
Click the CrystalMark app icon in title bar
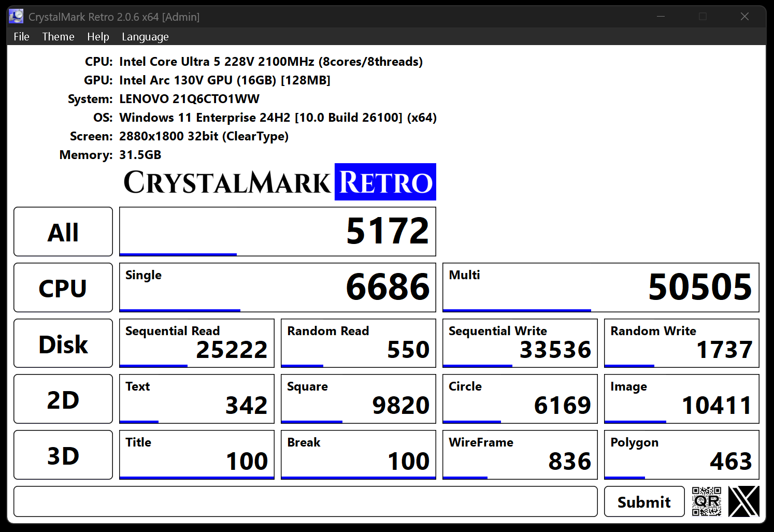(x=16, y=17)
